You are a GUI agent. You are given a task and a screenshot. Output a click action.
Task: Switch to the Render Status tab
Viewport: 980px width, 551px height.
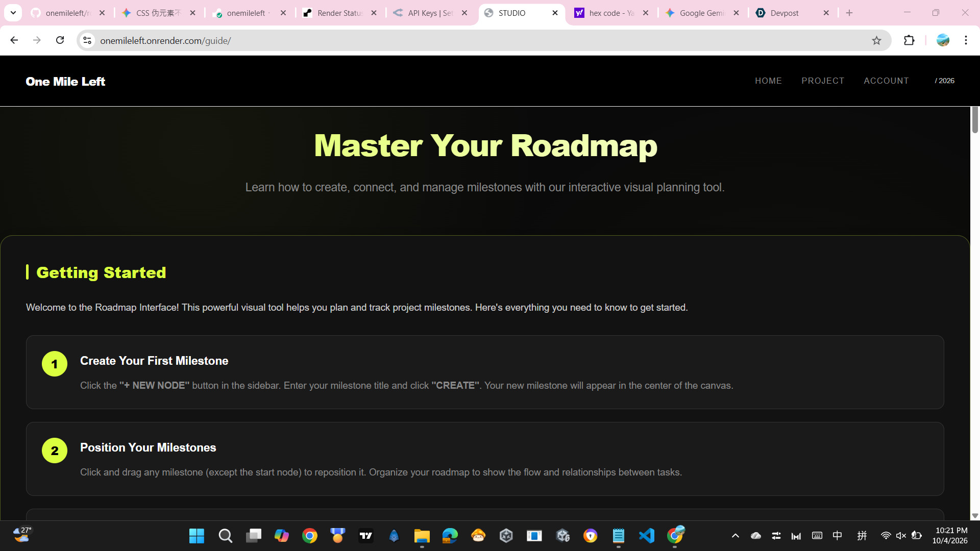click(339, 13)
